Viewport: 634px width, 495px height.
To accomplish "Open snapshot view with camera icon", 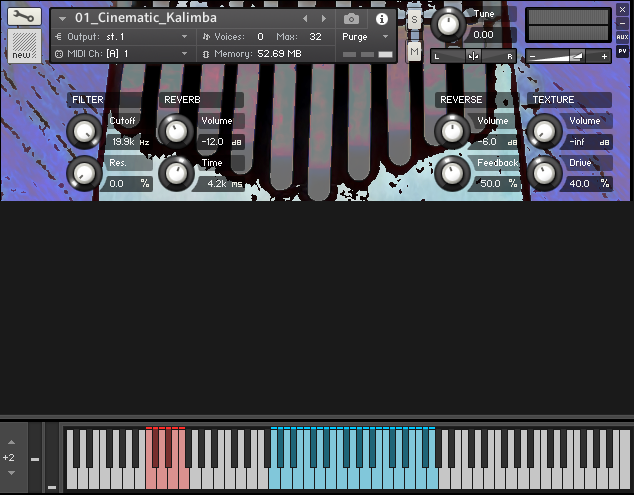I will tap(351, 19).
